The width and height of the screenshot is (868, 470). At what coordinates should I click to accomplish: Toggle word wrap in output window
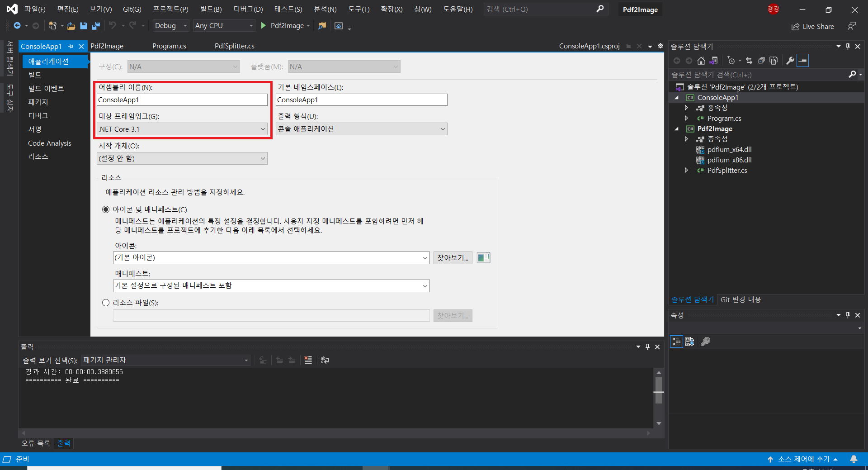[x=325, y=360]
